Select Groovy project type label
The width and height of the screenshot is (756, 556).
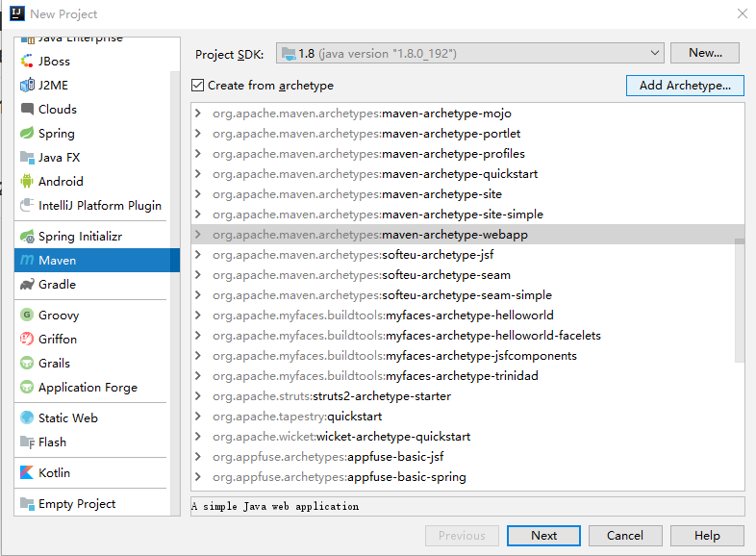[59, 316]
